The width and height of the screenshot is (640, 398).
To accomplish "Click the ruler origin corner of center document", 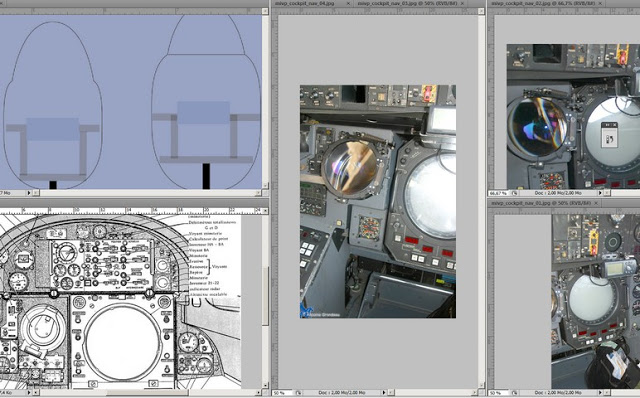I will 275,11.
